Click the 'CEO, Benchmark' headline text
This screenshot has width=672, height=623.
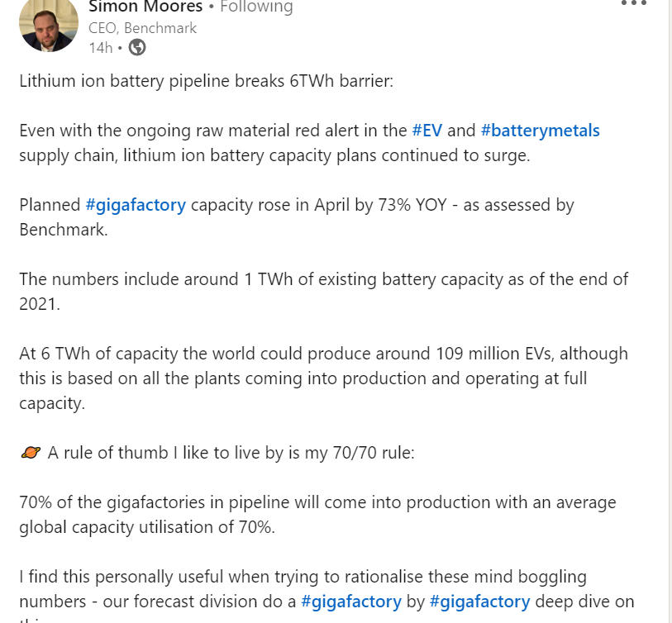(x=142, y=28)
